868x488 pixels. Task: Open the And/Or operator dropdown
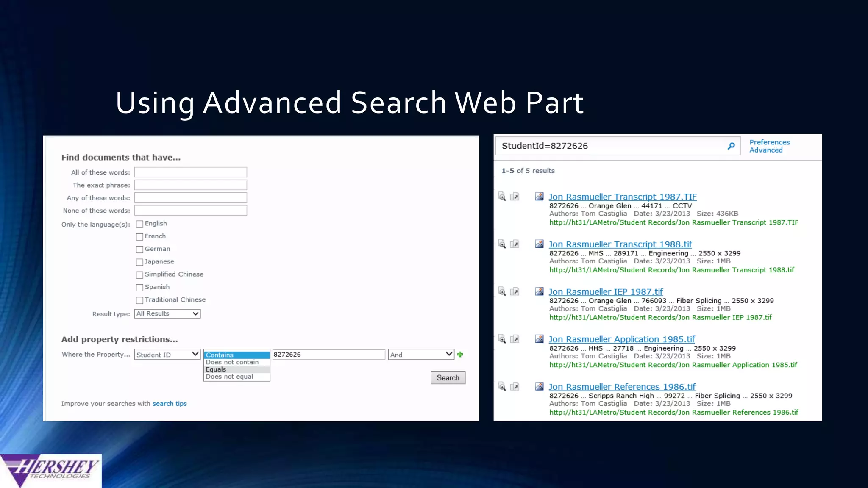click(x=421, y=355)
